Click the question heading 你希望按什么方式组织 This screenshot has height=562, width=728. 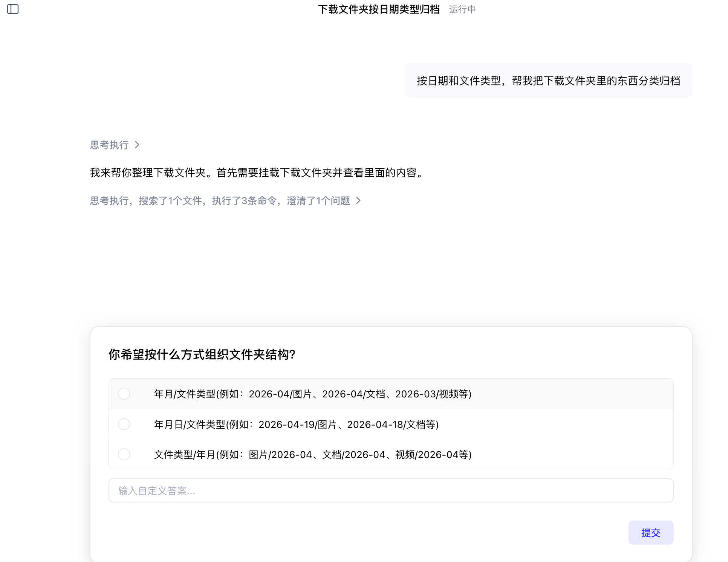[202, 354]
